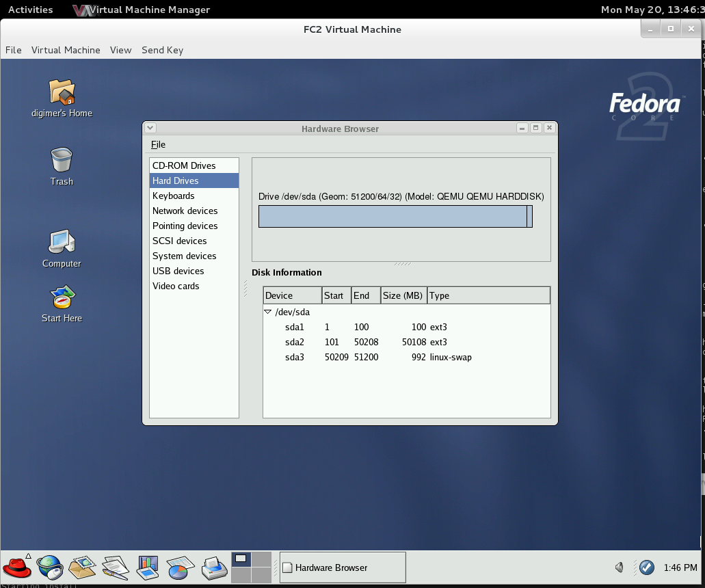Launch the spreadsheet pie-chart icon in panel

[x=181, y=567]
